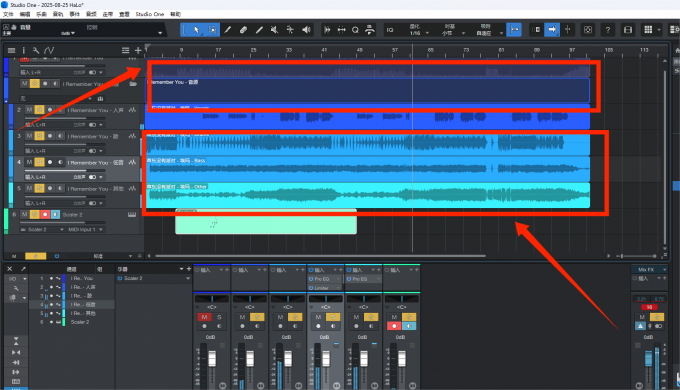Open the second menu in the menu bar
Image resolution: width=680 pixels, height=390 pixels.
click(25, 14)
